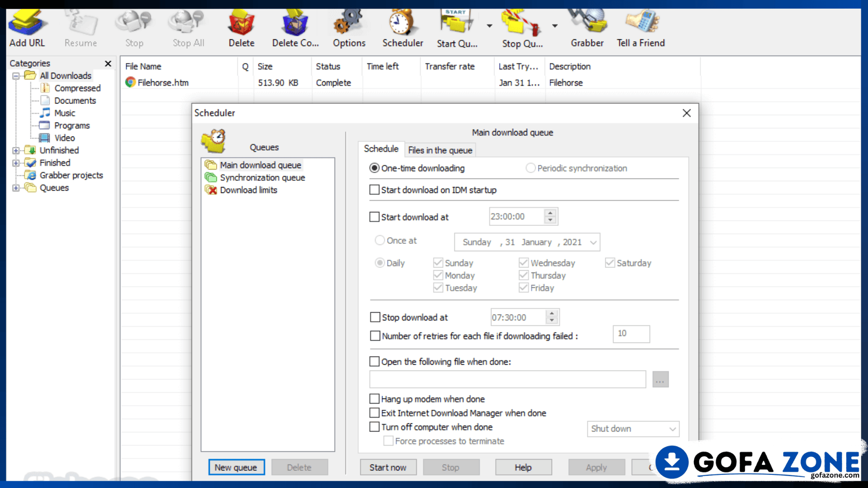Click the Stop toolbar icon

pos(134,28)
